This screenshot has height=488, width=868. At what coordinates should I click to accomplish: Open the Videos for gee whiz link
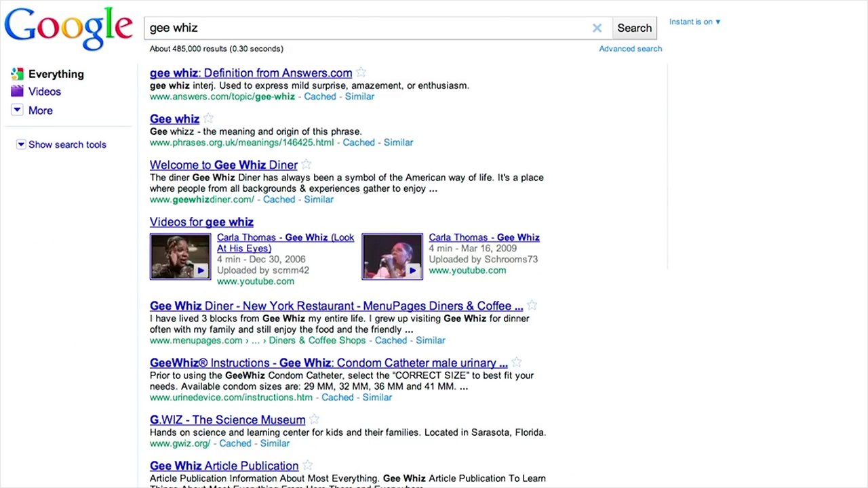pyautogui.click(x=201, y=222)
